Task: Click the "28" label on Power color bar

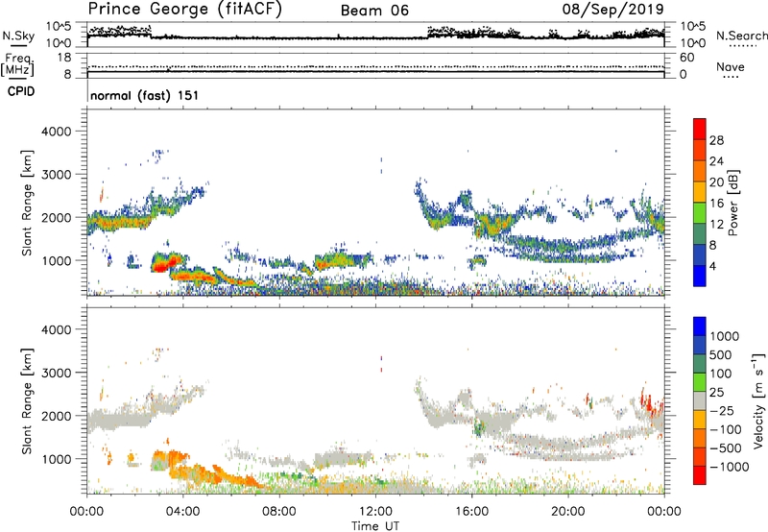Action: pyautogui.click(x=716, y=140)
